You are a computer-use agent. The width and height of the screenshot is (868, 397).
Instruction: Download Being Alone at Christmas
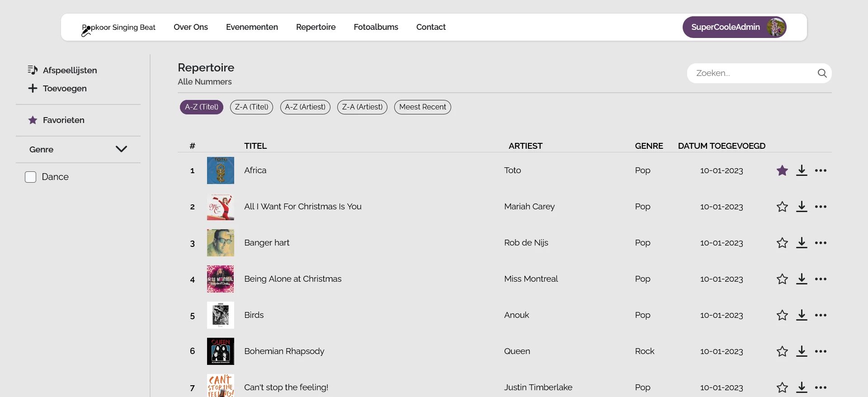(x=802, y=279)
